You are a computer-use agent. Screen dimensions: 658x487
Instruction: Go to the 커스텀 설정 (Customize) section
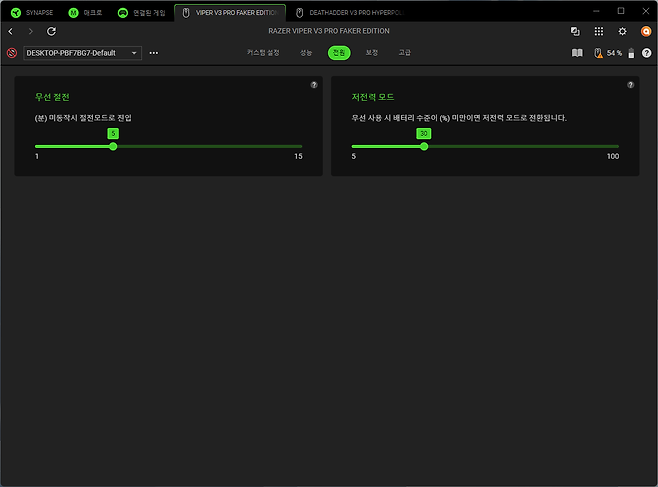263,52
